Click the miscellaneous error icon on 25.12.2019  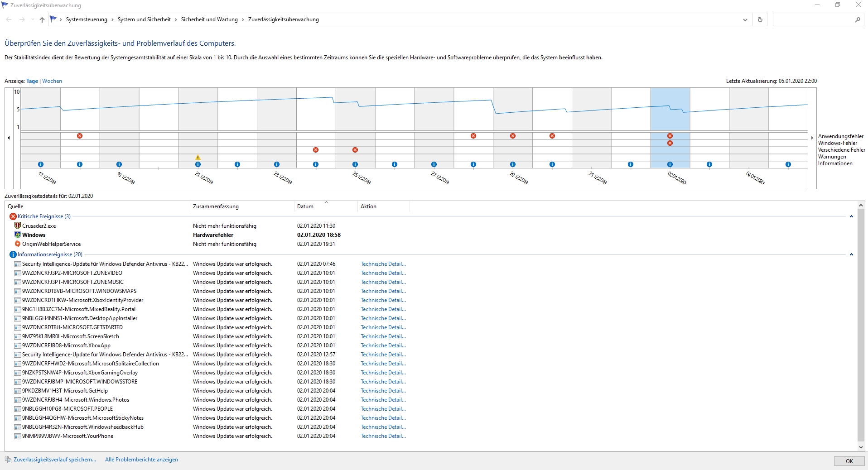355,150
